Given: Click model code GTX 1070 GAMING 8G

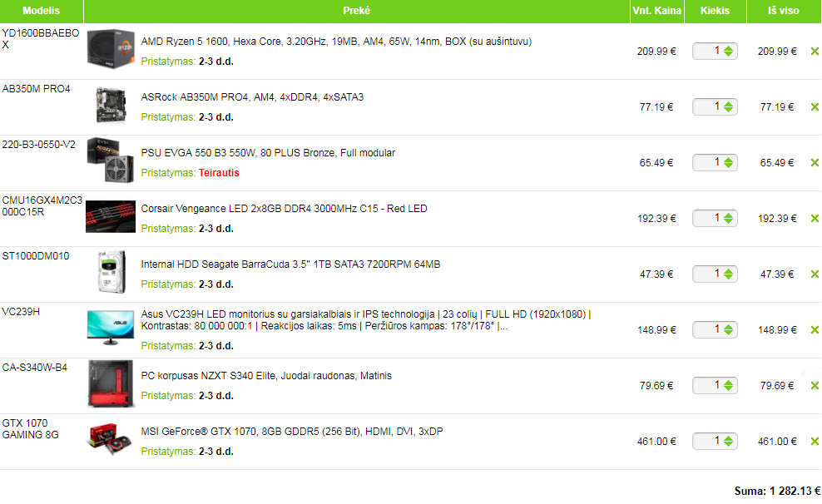Looking at the screenshot, I should tap(31, 429).
